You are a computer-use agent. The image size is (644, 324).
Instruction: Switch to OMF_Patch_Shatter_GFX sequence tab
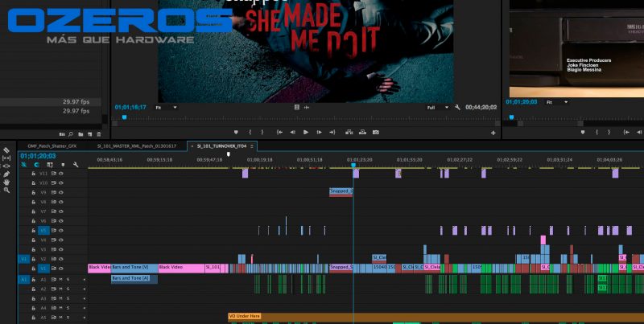click(52, 146)
